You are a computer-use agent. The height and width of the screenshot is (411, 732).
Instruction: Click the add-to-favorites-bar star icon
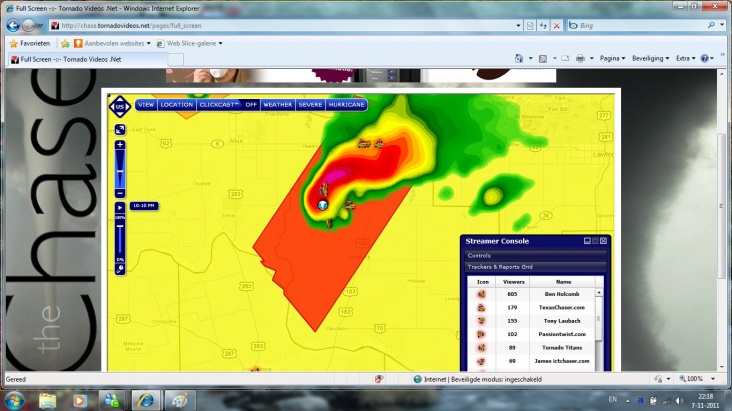pos(65,43)
